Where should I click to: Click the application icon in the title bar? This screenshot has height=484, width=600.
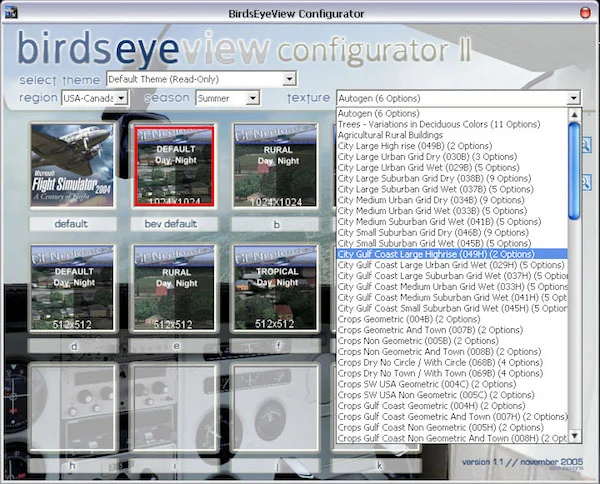11,13
